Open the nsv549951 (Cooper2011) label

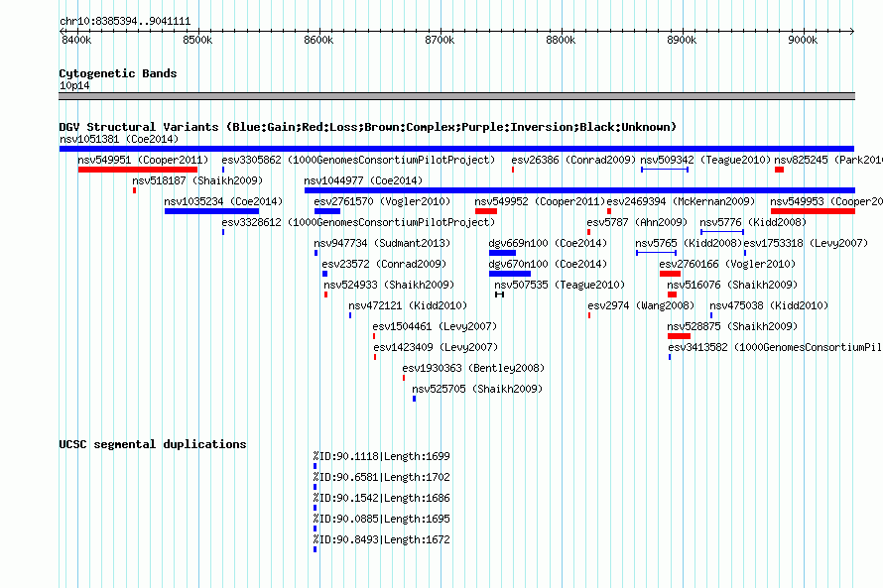click(x=143, y=160)
